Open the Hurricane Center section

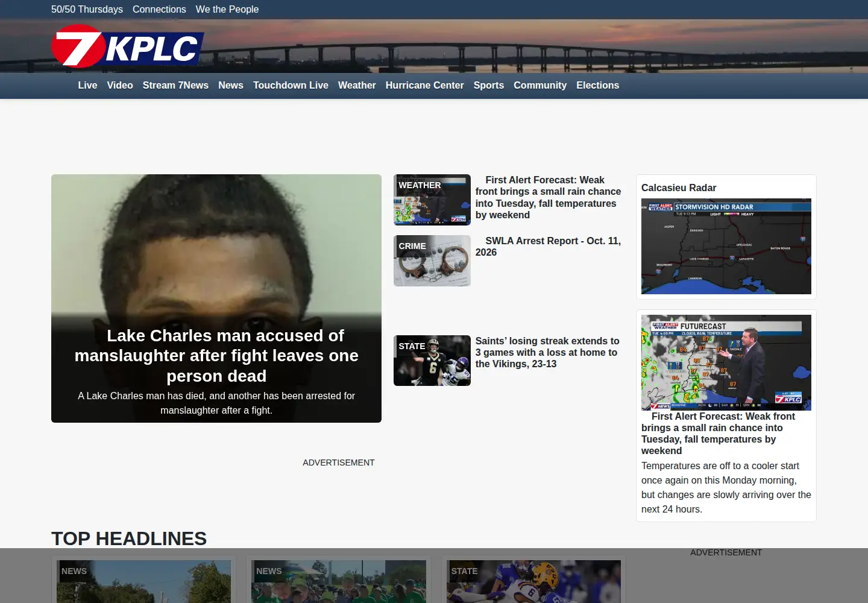(x=425, y=85)
